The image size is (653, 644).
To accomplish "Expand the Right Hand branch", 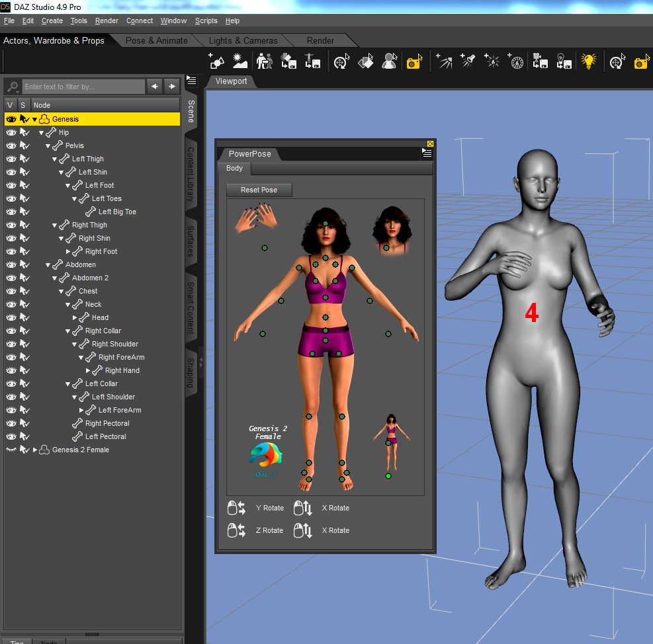I will pyautogui.click(x=88, y=370).
